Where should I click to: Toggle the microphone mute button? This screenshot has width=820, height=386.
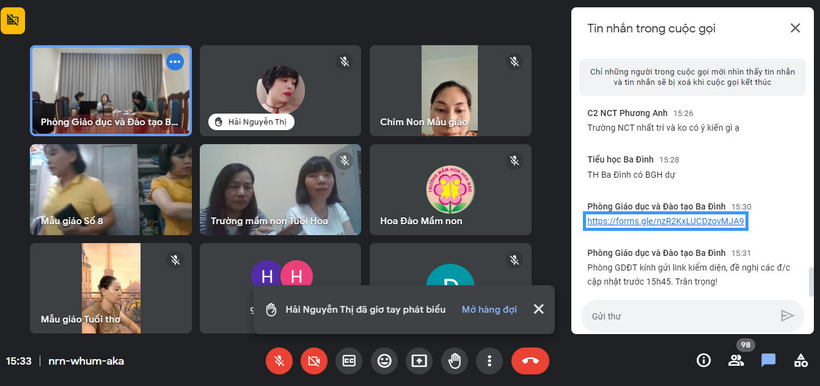[279, 361]
